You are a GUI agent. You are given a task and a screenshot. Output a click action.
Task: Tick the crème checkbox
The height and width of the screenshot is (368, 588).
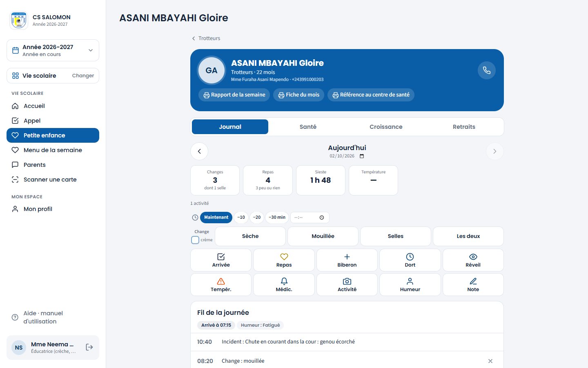tap(195, 240)
